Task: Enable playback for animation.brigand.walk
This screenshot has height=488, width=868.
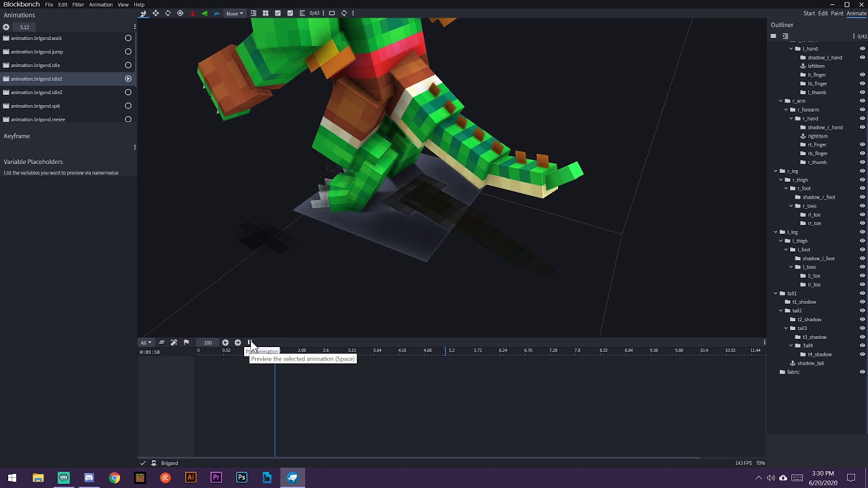Action: pyautogui.click(x=128, y=38)
